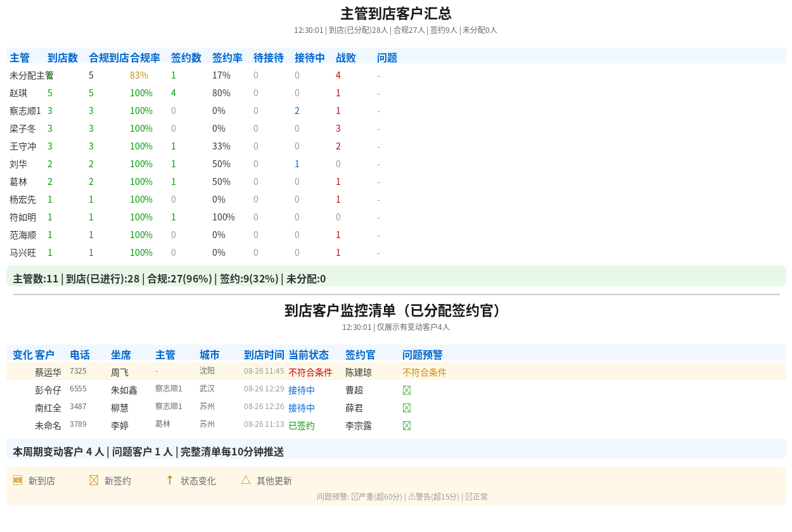The height and width of the screenshot is (532, 792).
Task: Click the 问题 column header in summary table
Action: [387, 58]
